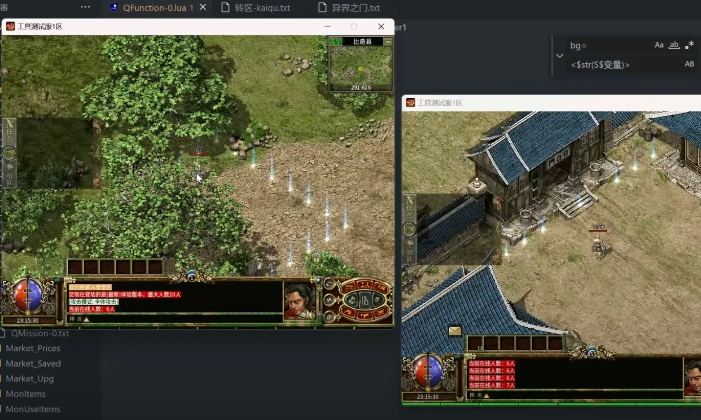Click character portrait in left game window
The height and width of the screenshot is (420, 701).
[x=299, y=300]
